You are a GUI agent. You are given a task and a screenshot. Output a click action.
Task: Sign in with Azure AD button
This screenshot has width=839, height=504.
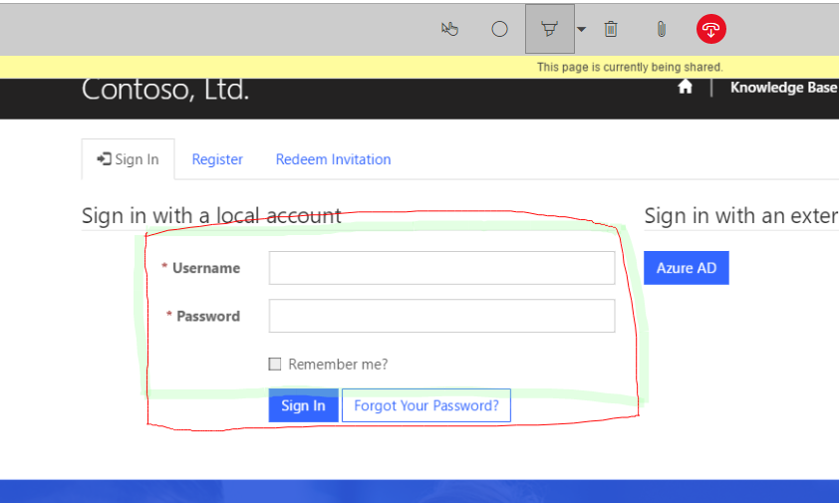click(x=686, y=268)
